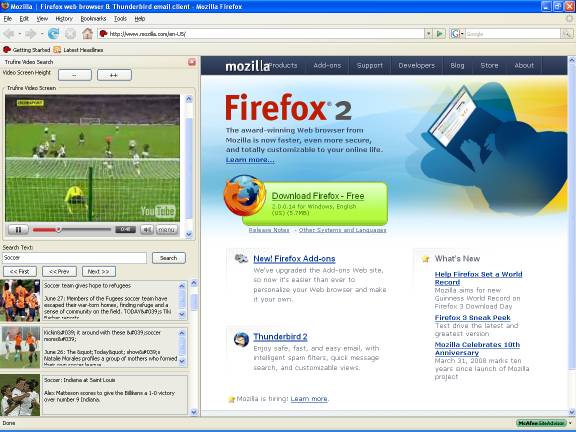Open the File menu
Screen dimensions: 576x432
coord(8,18)
